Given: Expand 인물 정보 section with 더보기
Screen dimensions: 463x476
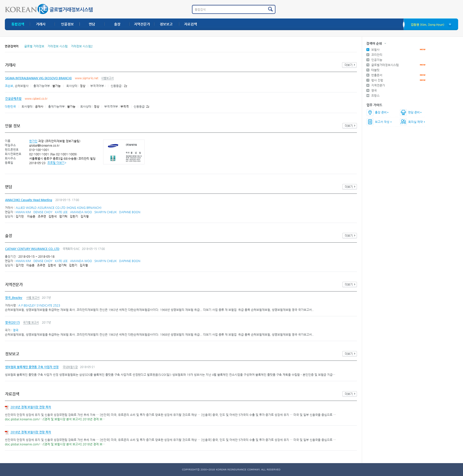Looking at the screenshot, I should 349,126.
